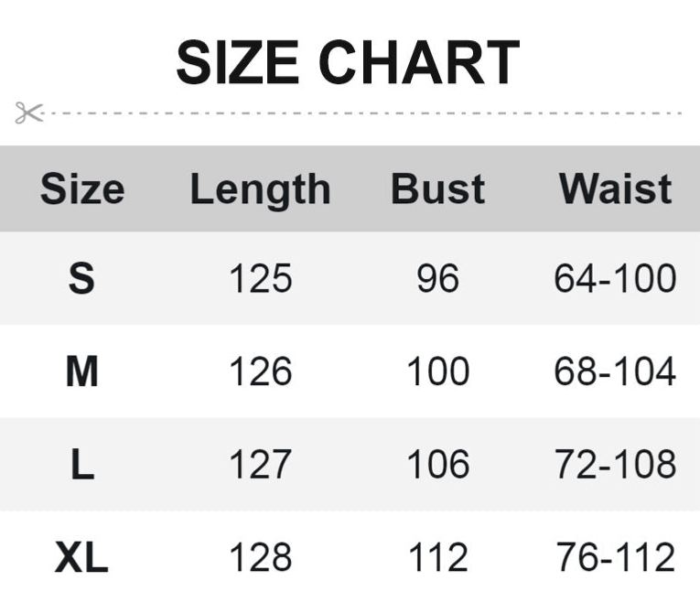Select the Size column header
700x602 pixels.
pos(81,189)
